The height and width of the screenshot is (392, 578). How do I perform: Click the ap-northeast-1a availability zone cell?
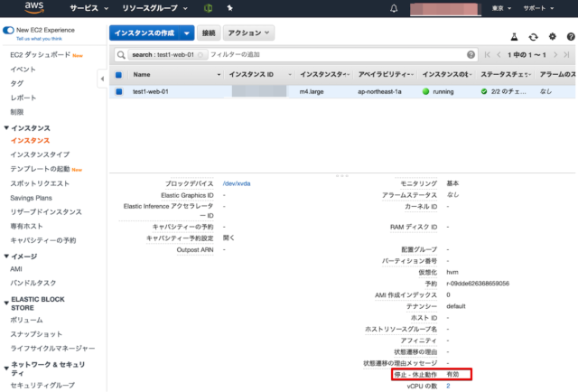(x=379, y=91)
